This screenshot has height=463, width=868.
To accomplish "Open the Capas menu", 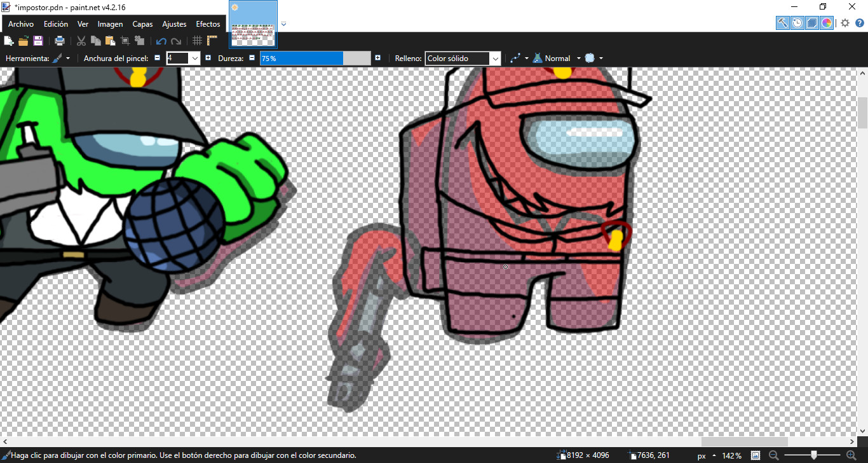I will coord(142,24).
